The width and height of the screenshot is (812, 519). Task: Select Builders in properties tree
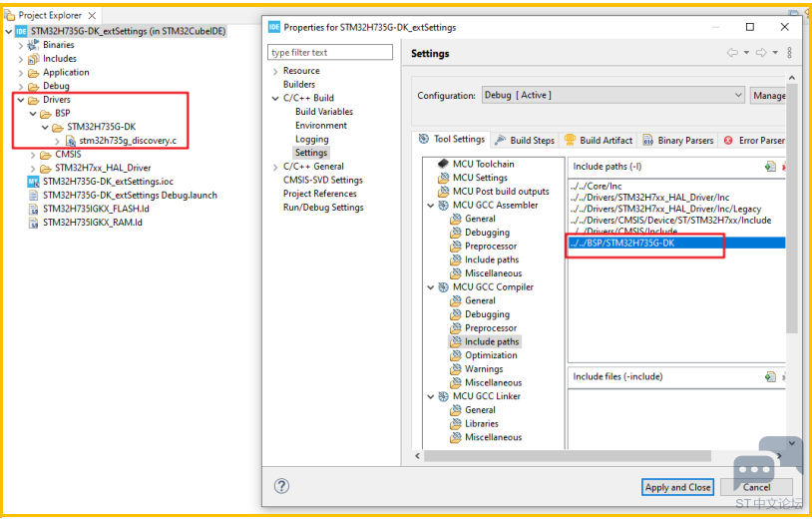click(299, 85)
